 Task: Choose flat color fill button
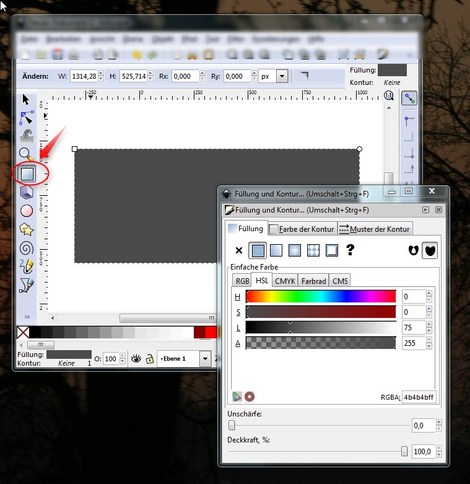[x=257, y=250]
